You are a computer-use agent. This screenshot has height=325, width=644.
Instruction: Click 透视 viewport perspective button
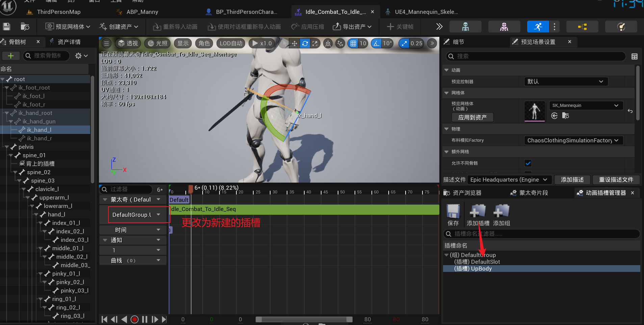[128, 43]
